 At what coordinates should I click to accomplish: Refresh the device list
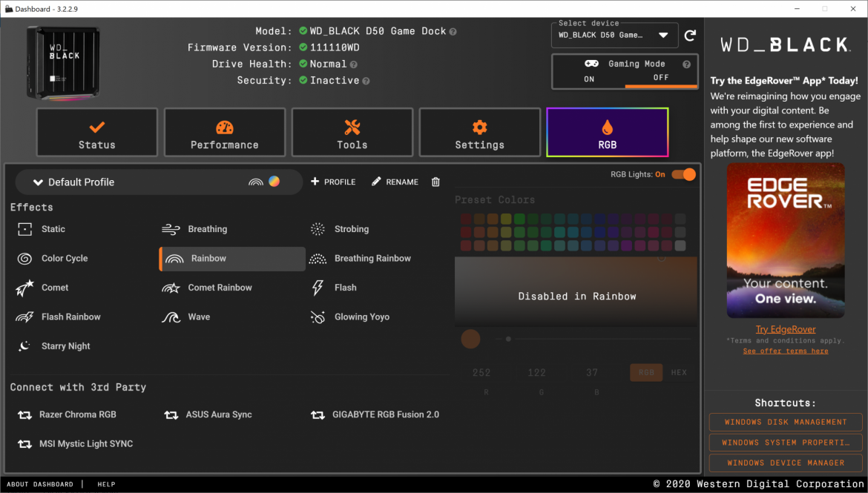click(690, 36)
